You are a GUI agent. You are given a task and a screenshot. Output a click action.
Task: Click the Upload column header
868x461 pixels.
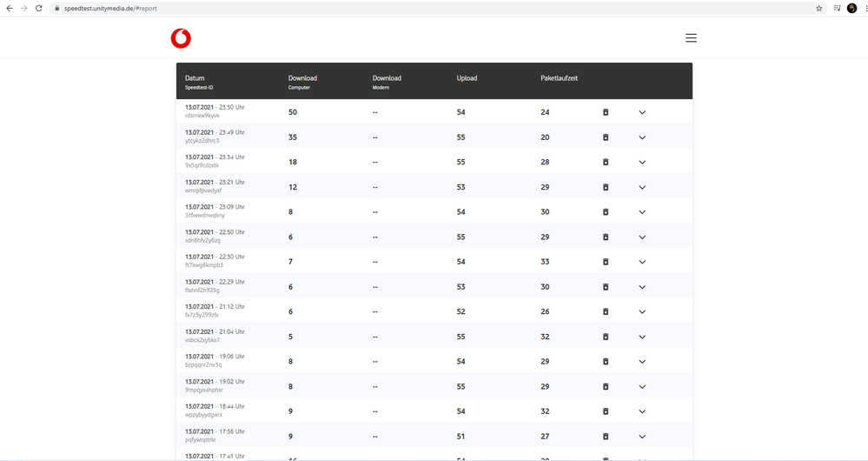pos(467,78)
